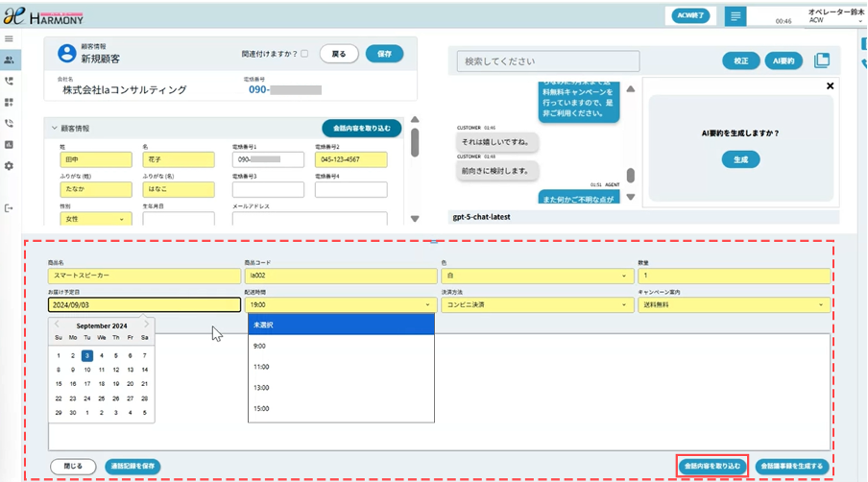Click chat scroll down arrow
This screenshot has height=482, width=868.
coord(631,197)
